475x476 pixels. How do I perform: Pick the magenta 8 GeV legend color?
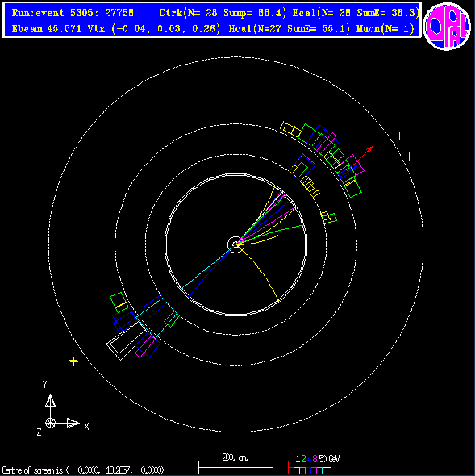(x=315, y=459)
